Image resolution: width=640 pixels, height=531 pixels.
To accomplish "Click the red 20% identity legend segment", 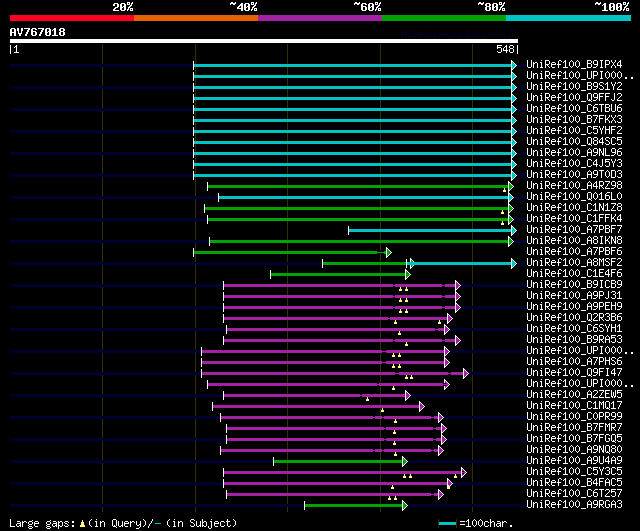I will pyautogui.click(x=72, y=18).
